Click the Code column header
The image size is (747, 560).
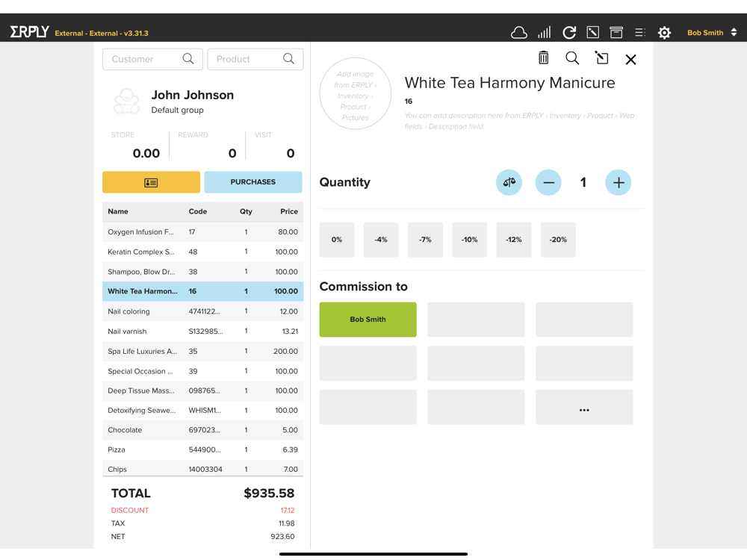pyautogui.click(x=198, y=211)
